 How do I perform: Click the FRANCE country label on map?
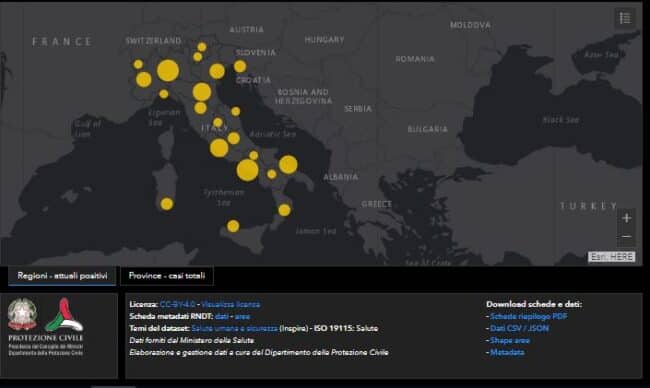tap(62, 41)
